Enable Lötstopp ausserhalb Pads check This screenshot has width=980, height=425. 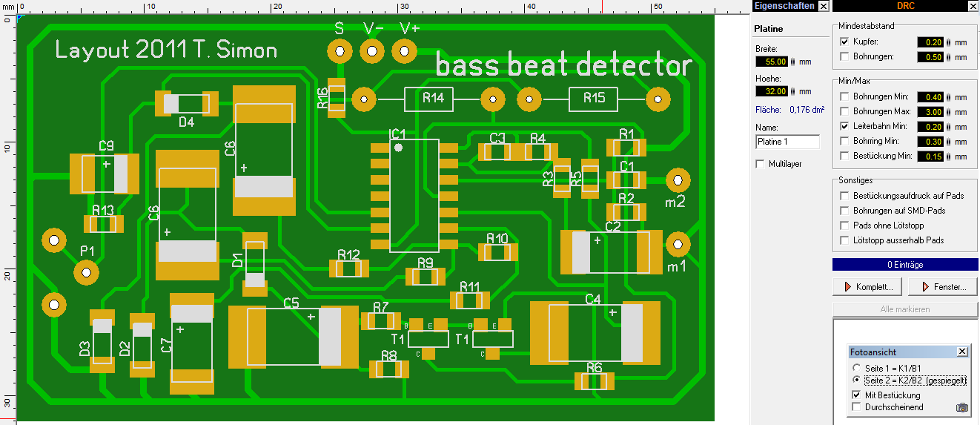844,240
